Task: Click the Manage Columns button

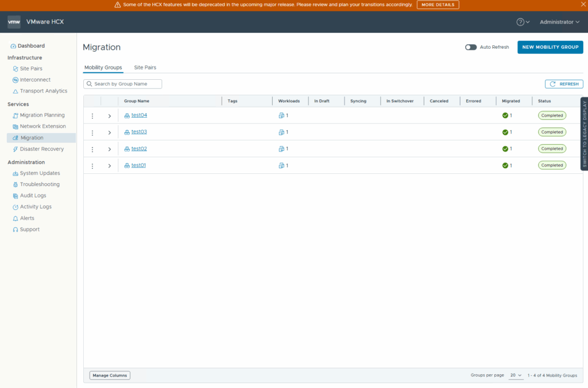Action: click(x=110, y=375)
